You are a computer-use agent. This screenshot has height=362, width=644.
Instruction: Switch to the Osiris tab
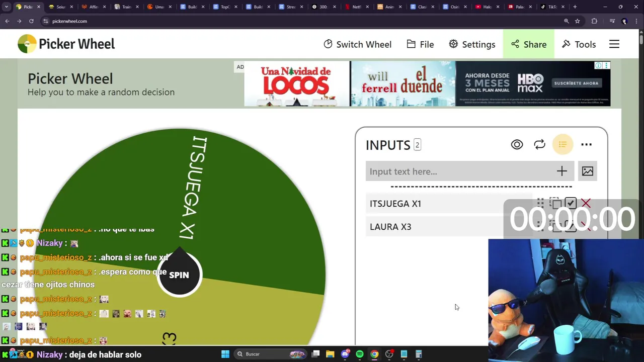pos(455,7)
